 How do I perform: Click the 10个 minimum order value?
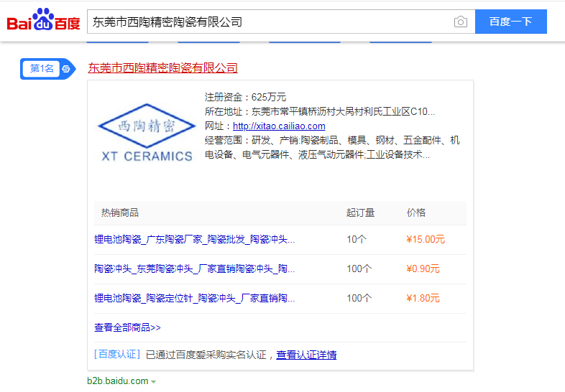tap(357, 239)
